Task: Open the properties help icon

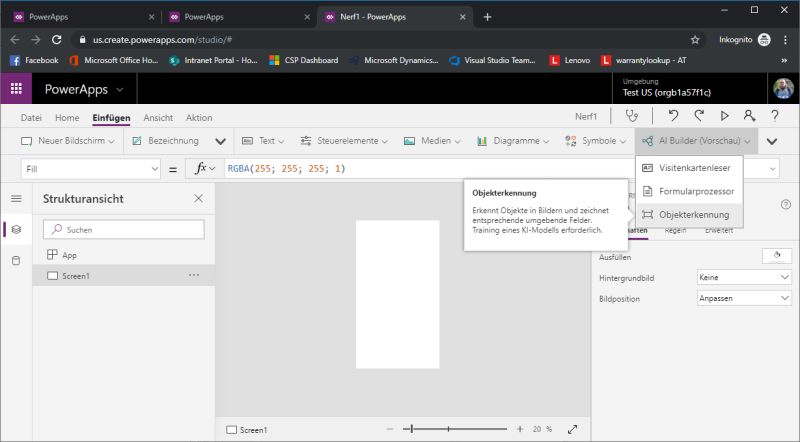Action: click(786, 205)
